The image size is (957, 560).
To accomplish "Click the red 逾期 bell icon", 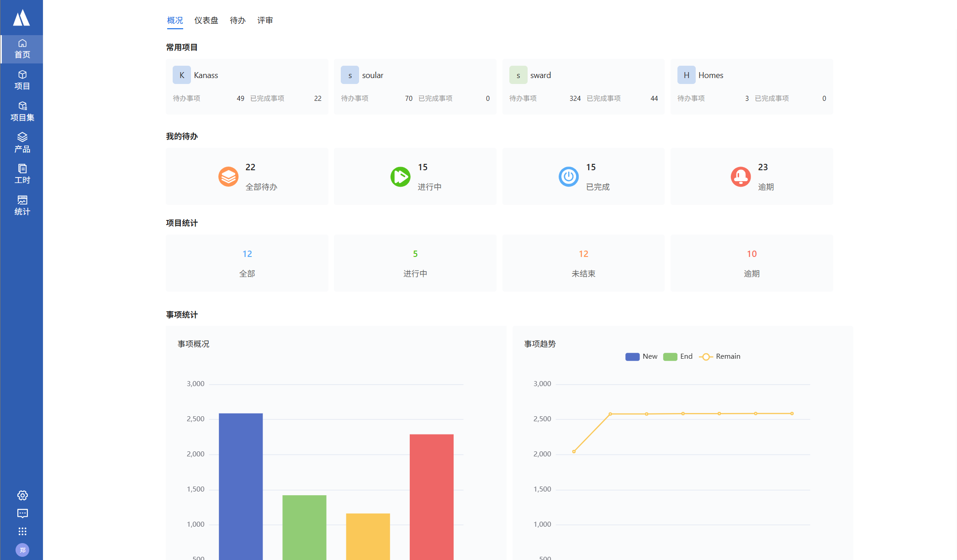I will (x=740, y=177).
